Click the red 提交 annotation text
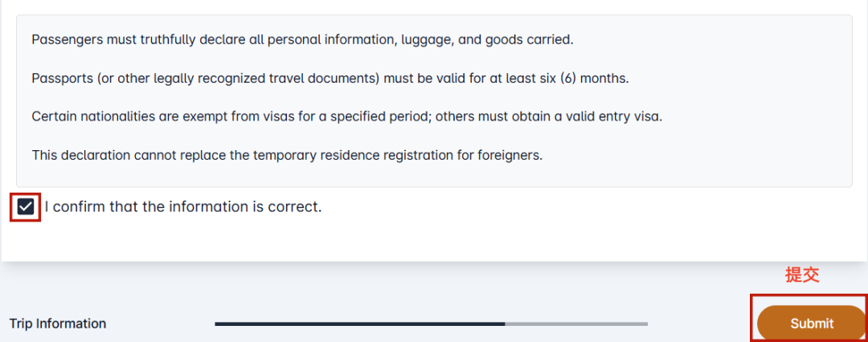The image size is (868, 342). tap(802, 275)
